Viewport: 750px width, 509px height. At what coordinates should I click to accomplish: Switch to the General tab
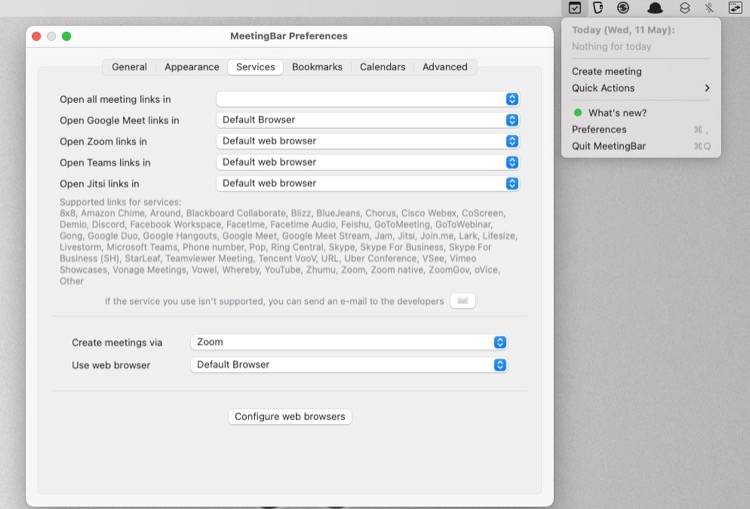[129, 67]
